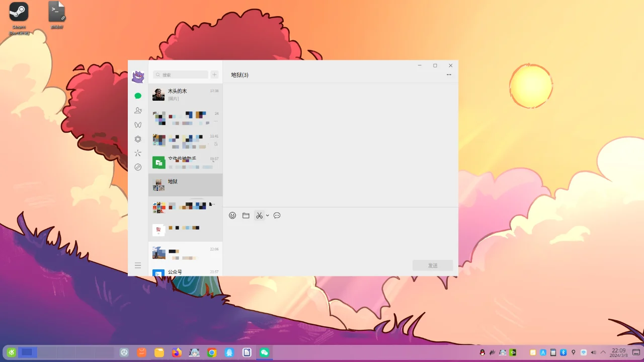Click the 地狱(3) chat title
644x362 pixels.
point(240,75)
